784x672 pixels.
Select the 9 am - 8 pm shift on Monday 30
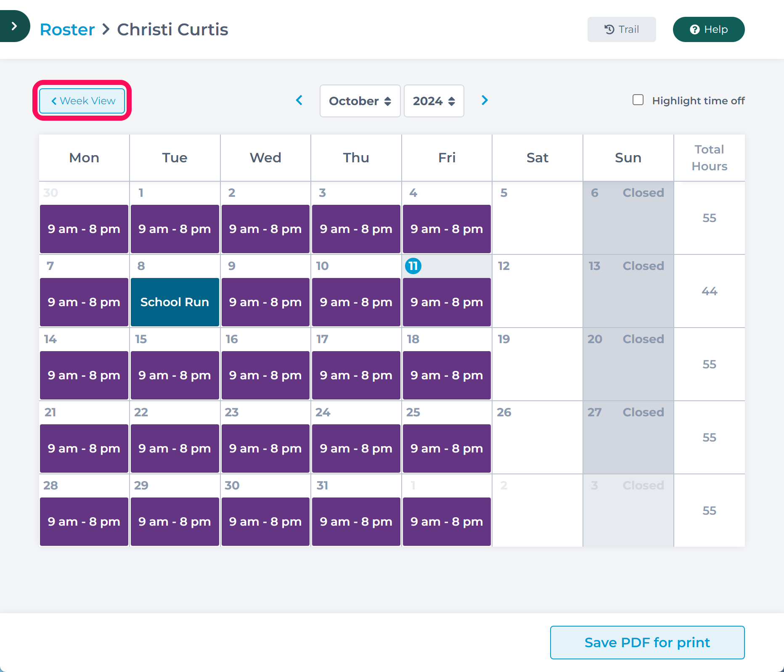pos(84,229)
